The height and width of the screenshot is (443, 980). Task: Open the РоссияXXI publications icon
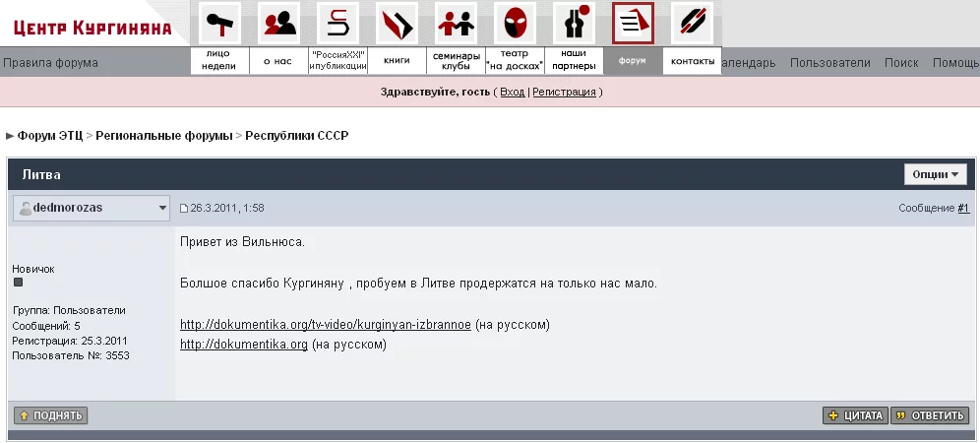337,24
